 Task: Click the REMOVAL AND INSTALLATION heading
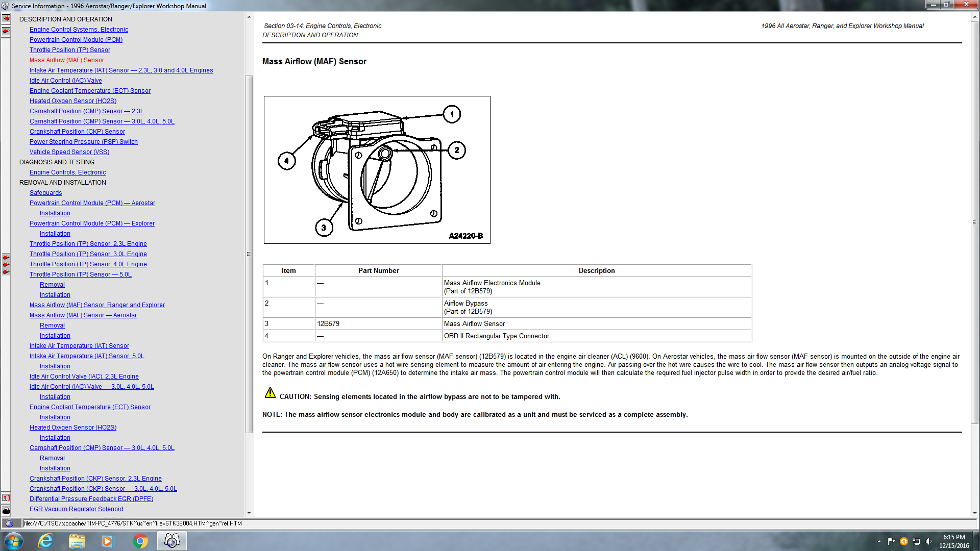(63, 183)
